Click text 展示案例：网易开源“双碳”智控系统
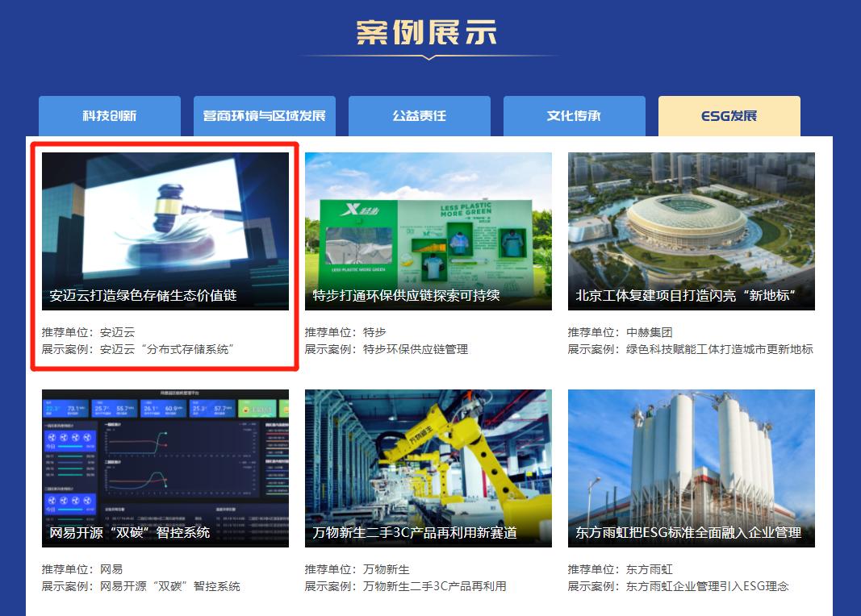 coord(141,586)
